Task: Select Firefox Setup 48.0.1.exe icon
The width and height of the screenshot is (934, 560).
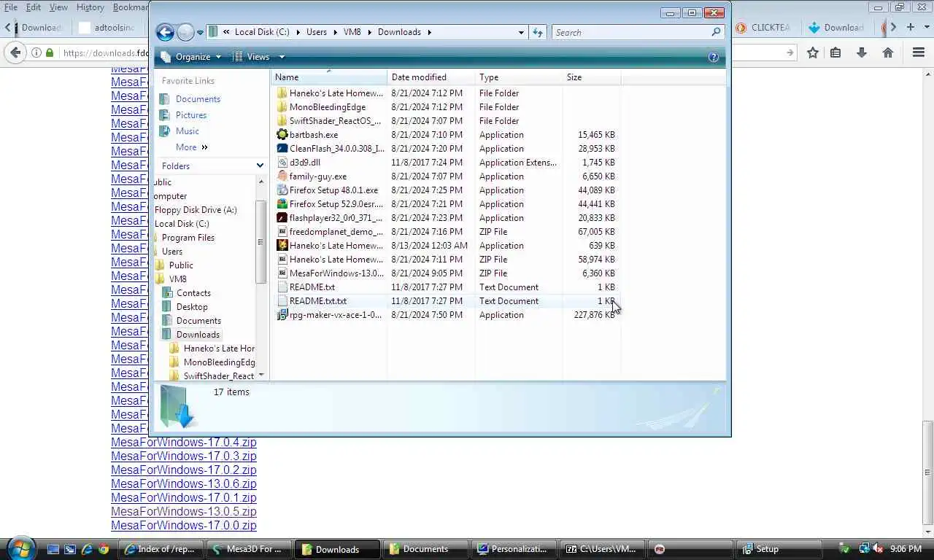Action: tap(282, 190)
